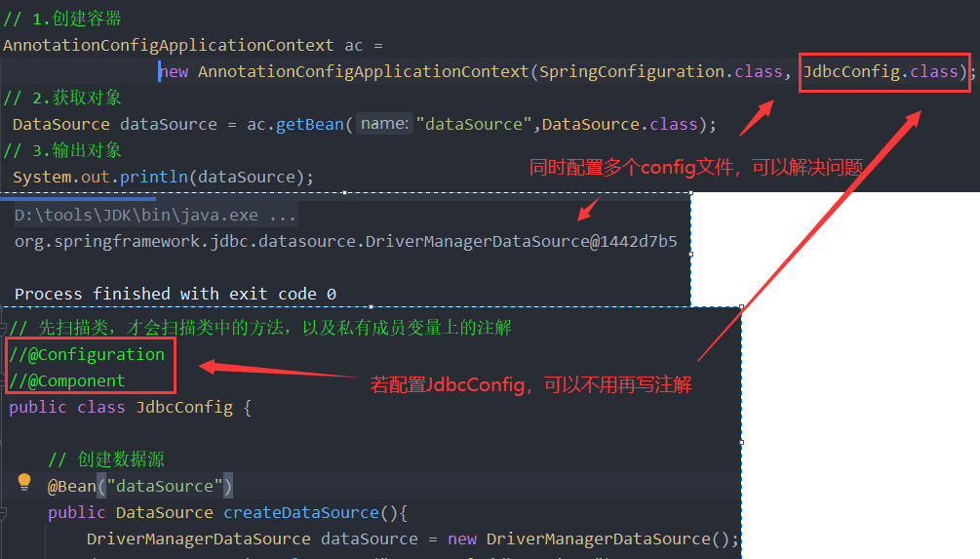Click the println method call

coord(154,177)
